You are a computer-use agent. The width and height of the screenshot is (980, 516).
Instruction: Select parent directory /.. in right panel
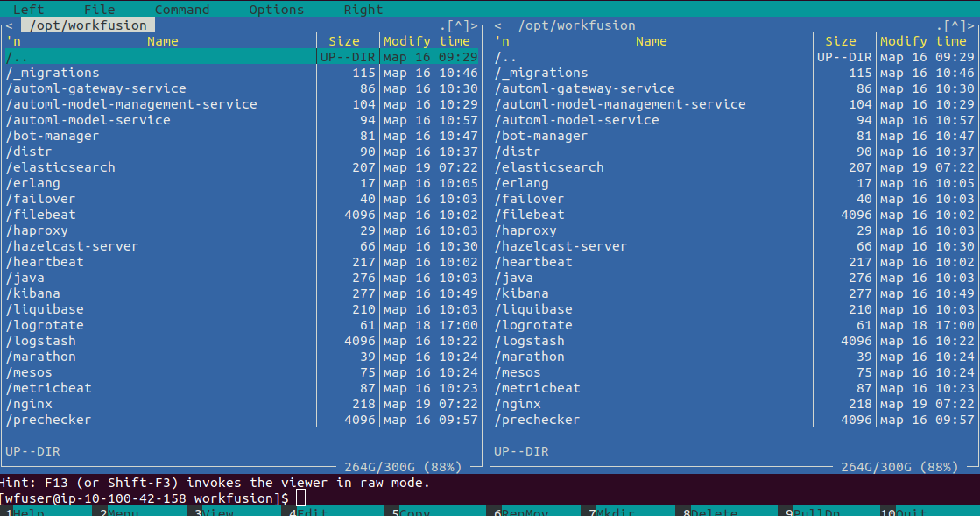tap(735, 57)
